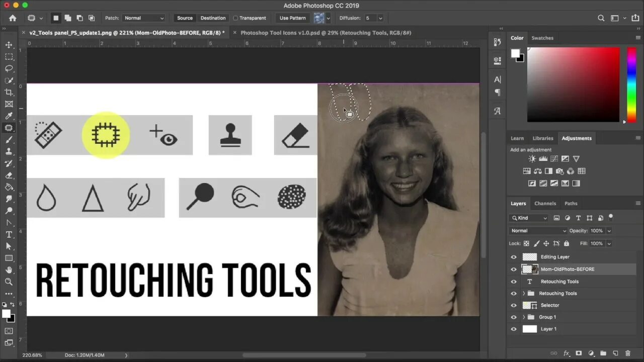The height and width of the screenshot is (362, 644).
Task: Select the Hand tool
Action: point(9,270)
